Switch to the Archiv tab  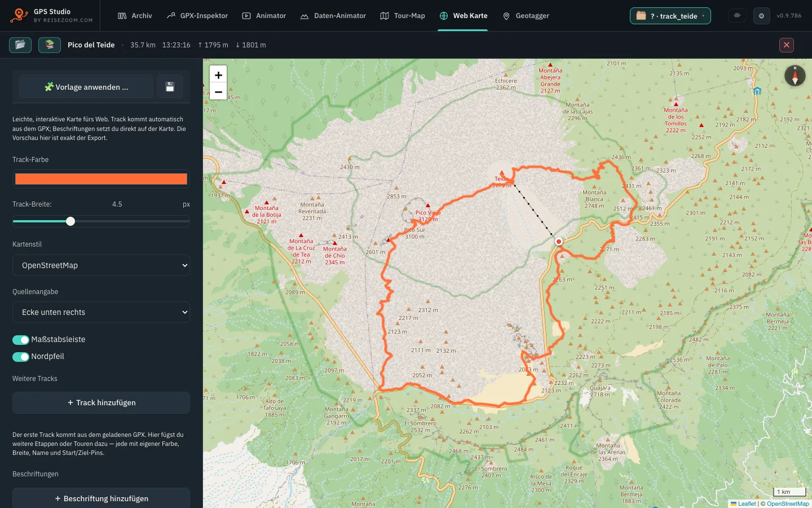tap(135, 16)
